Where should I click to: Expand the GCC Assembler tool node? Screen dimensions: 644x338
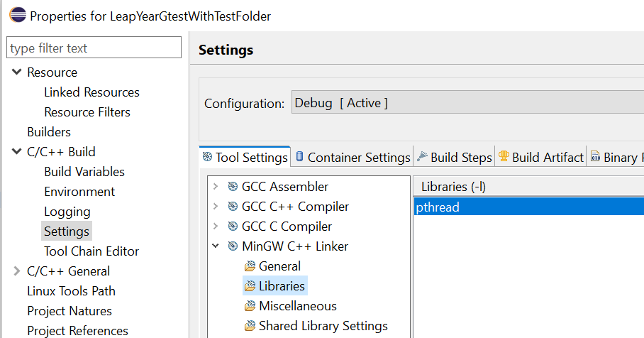[216, 187]
